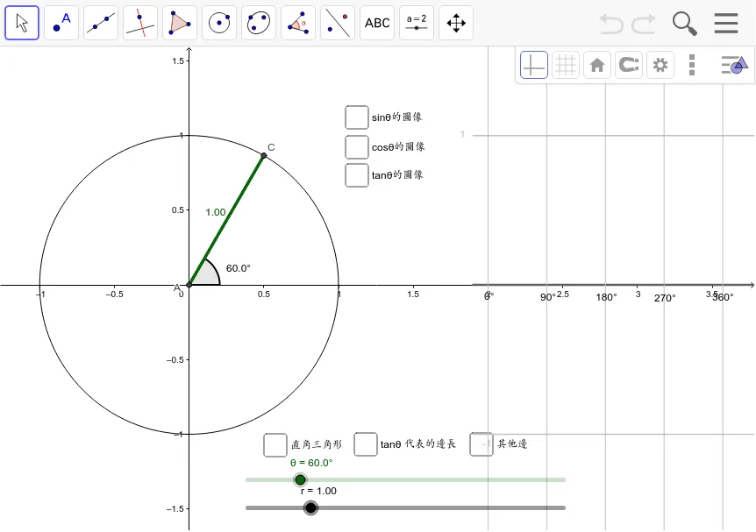The height and width of the screenshot is (532, 756).
Task: Toggle grid display in style bar
Action: (566, 65)
